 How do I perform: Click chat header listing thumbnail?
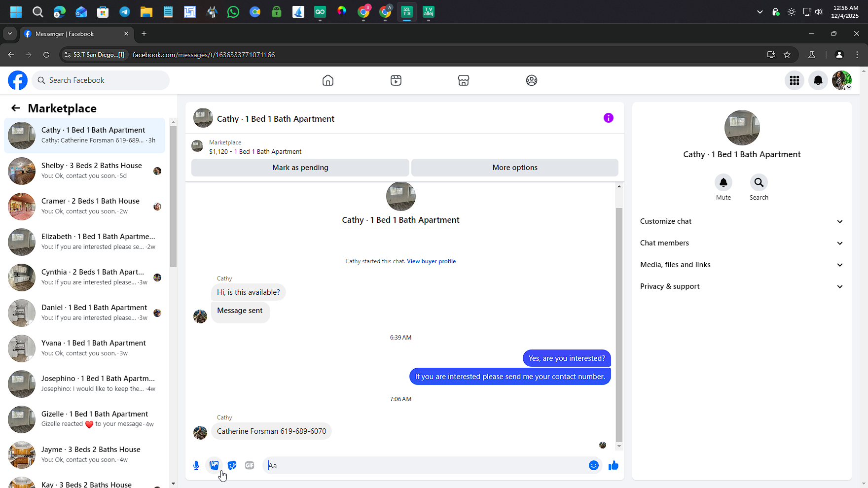coord(203,118)
